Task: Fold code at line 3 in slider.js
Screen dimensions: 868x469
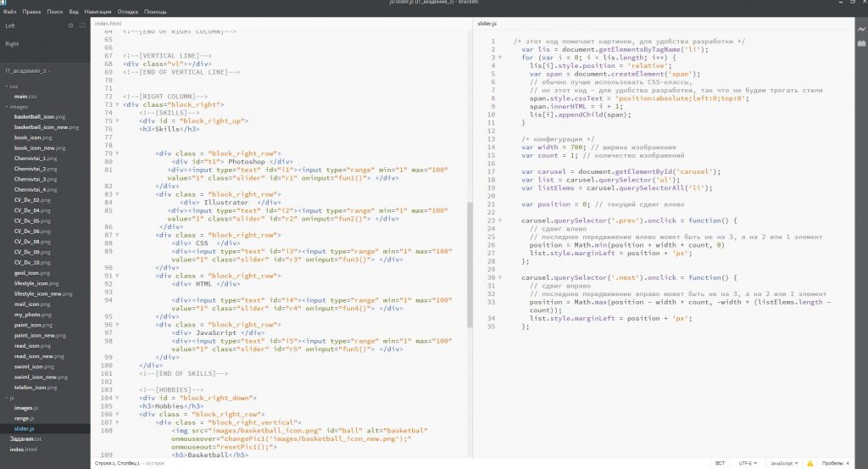Action: [499, 58]
